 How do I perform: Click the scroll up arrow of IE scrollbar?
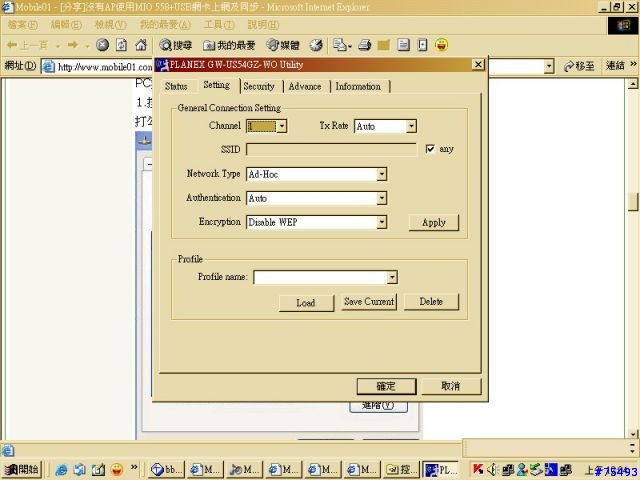633,84
